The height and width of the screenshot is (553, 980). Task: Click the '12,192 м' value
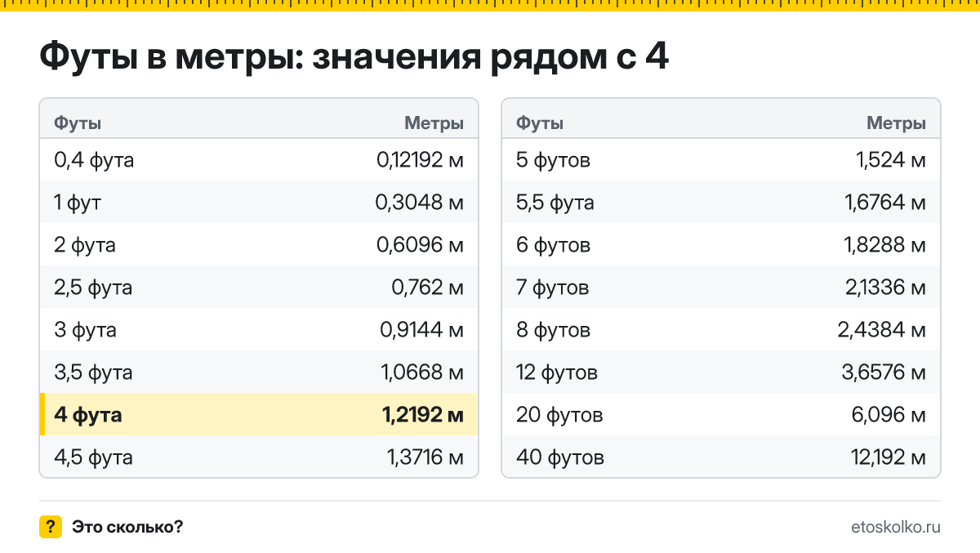coord(889,457)
